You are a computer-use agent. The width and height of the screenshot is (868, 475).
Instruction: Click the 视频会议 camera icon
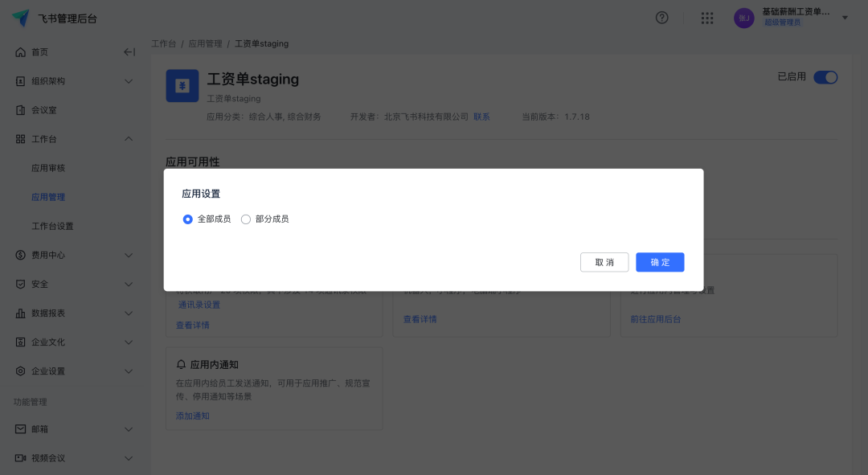[x=20, y=458]
